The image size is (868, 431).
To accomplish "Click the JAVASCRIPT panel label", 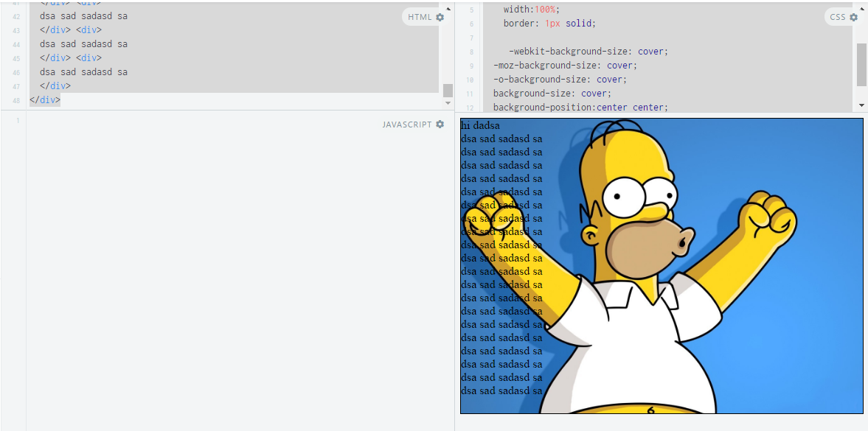I will click(407, 125).
